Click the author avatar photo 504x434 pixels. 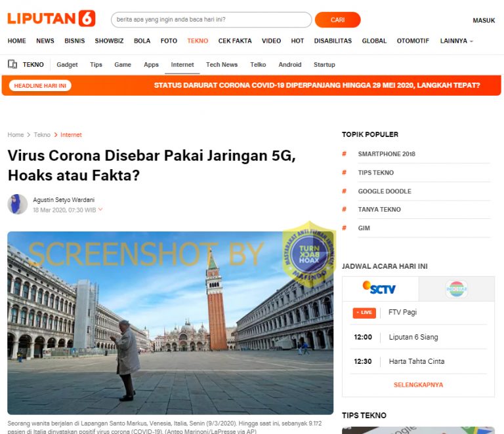(x=17, y=204)
